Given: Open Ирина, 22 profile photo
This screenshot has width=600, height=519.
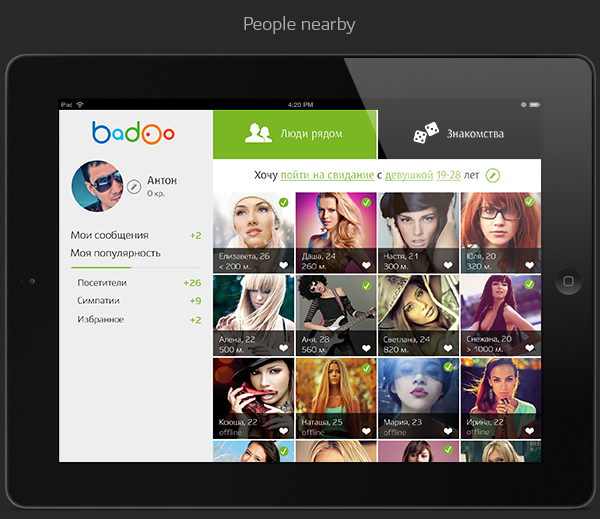Looking at the screenshot, I should [x=501, y=398].
